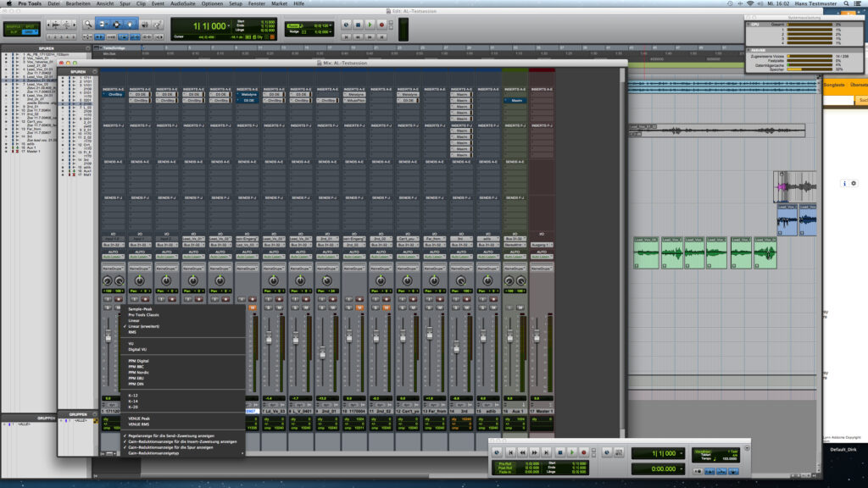Click the Far_from channel volume fader

(x=430, y=334)
